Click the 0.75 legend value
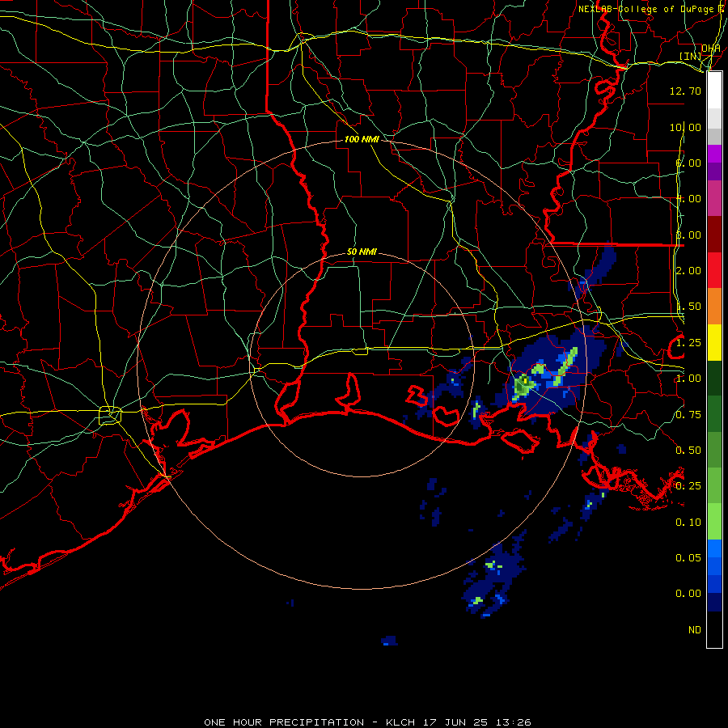Viewport: 728px width, 728px height. click(688, 415)
